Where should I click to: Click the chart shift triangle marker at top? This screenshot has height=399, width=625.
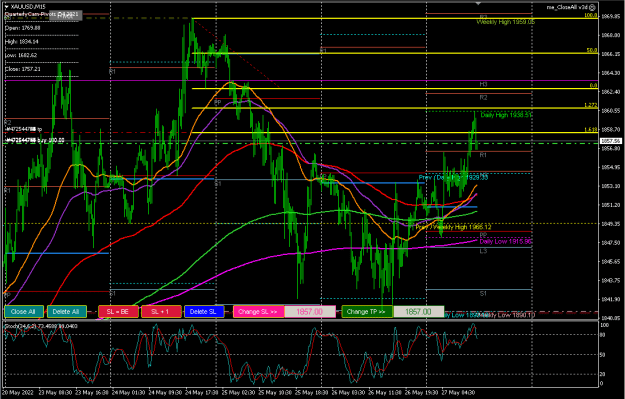(479, 4)
